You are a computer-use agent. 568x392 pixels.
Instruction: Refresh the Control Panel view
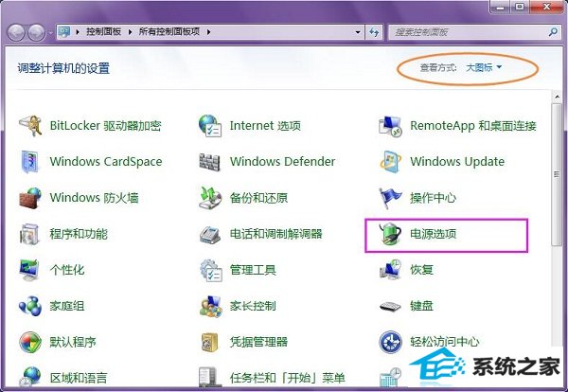pos(374,32)
